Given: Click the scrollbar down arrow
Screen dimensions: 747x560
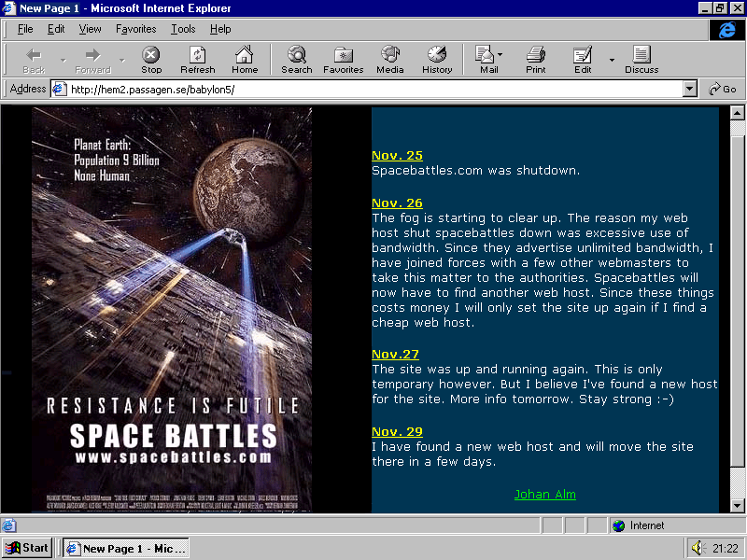Looking at the screenshot, I should (x=737, y=506).
